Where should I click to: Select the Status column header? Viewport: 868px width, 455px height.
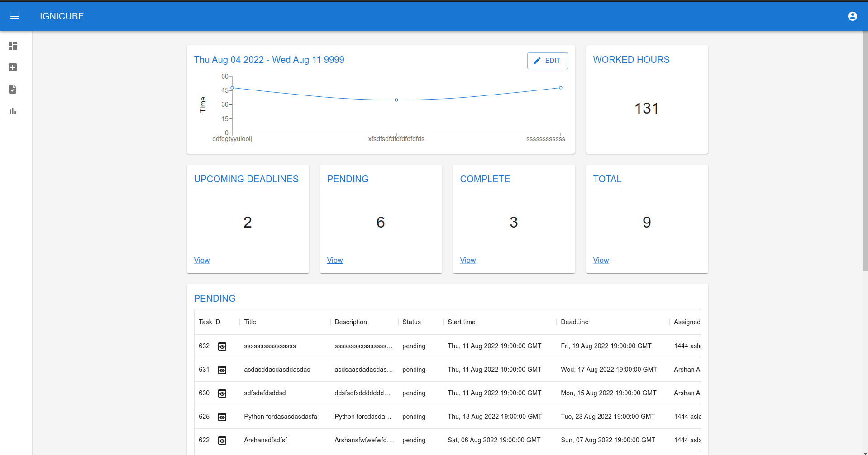tap(411, 322)
